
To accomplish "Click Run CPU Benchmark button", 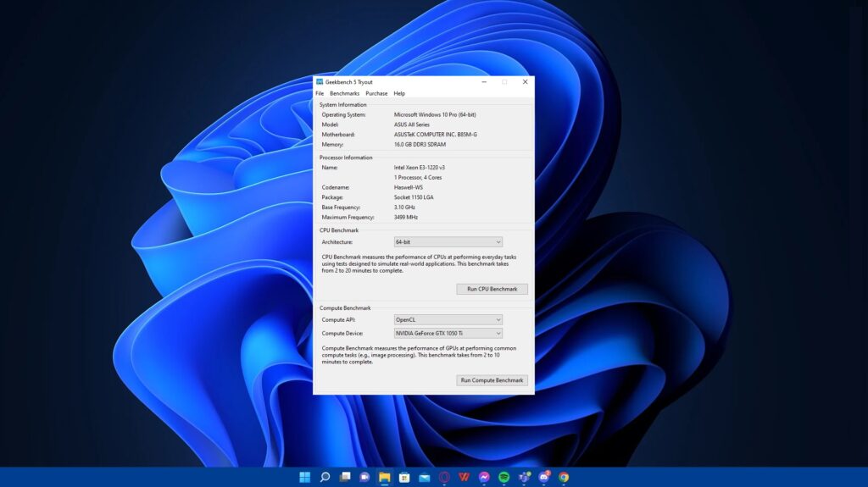I will [x=492, y=289].
